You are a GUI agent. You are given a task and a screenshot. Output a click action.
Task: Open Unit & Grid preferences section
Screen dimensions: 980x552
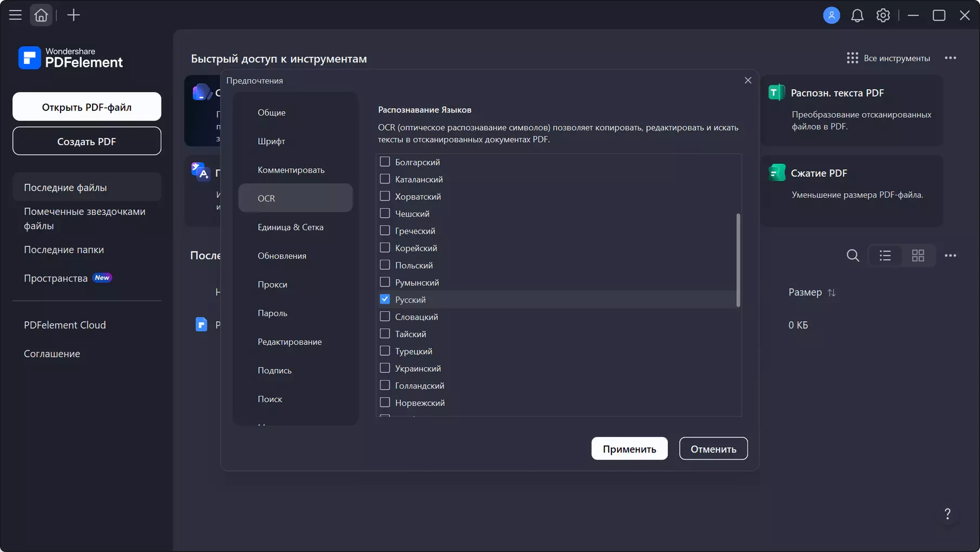coord(295,227)
